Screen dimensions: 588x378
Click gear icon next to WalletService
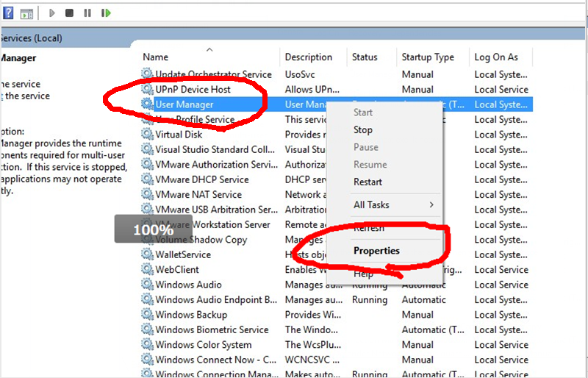tap(147, 254)
